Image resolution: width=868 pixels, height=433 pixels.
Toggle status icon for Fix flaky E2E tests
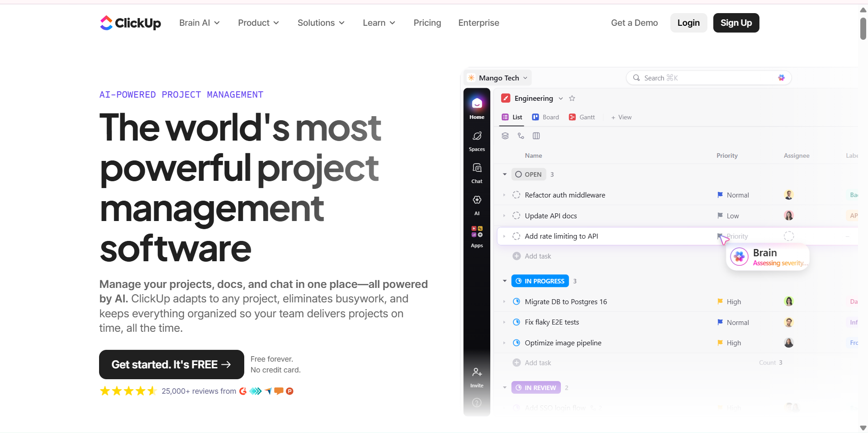517,322
